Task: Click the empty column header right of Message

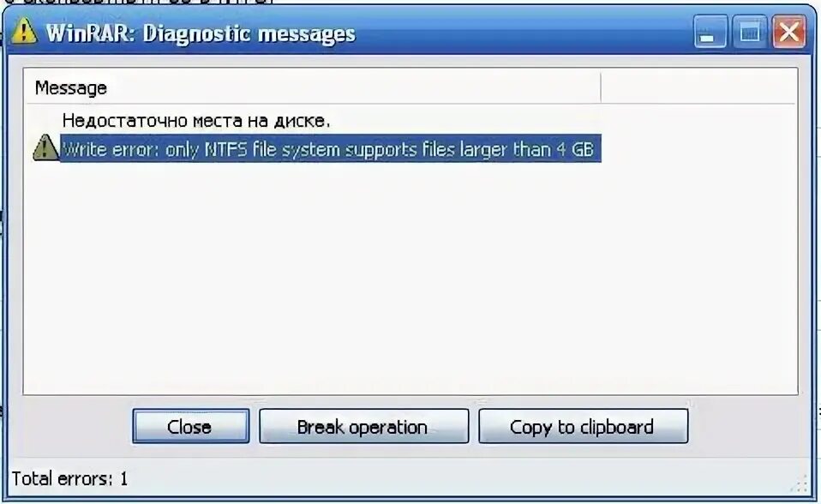Action: coord(699,87)
